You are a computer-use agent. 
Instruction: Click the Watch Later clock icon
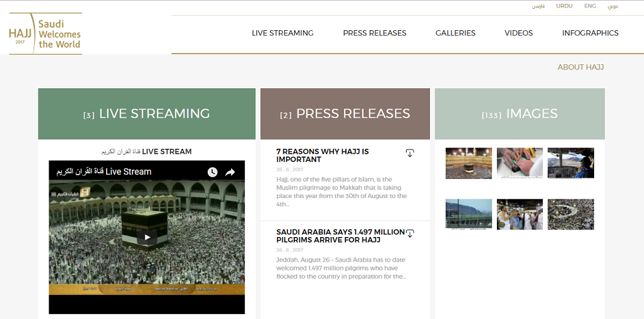point(212,172)
